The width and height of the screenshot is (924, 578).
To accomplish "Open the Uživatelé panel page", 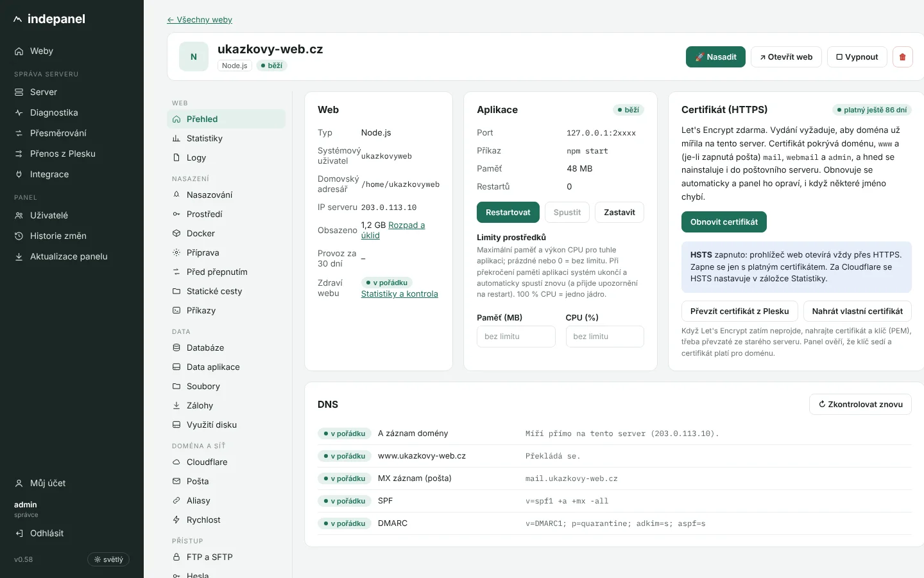I will 72,215.
